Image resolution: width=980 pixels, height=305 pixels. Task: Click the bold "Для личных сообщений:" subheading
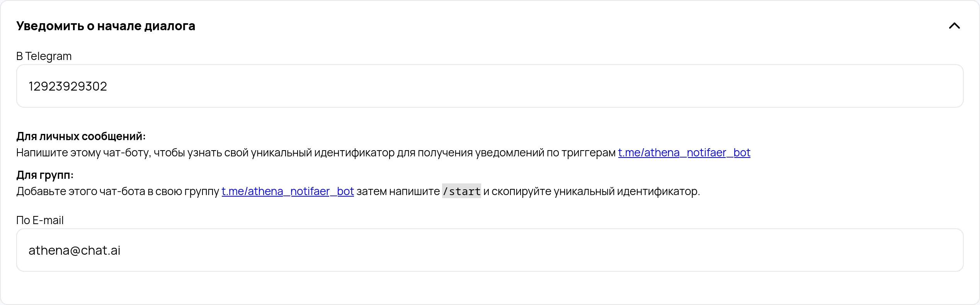click(x=81, y=137)
